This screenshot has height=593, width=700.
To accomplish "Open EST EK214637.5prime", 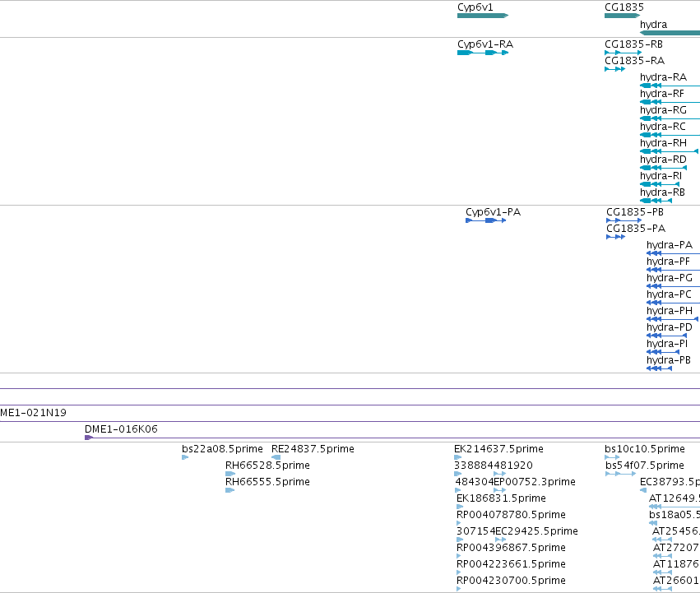I will (498, 449).
